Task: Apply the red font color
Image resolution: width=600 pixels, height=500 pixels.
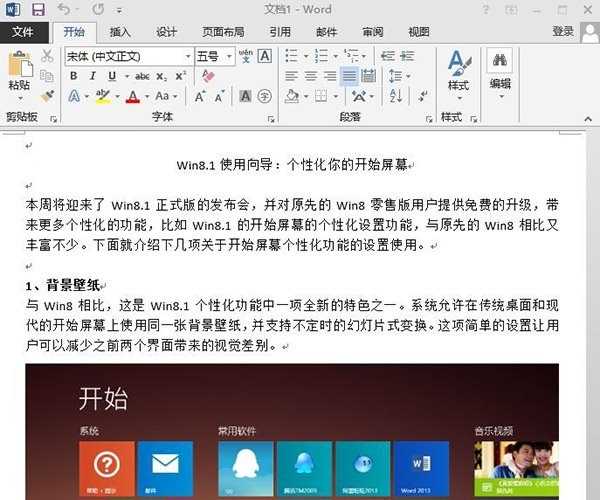Action: tap(133, 96)
